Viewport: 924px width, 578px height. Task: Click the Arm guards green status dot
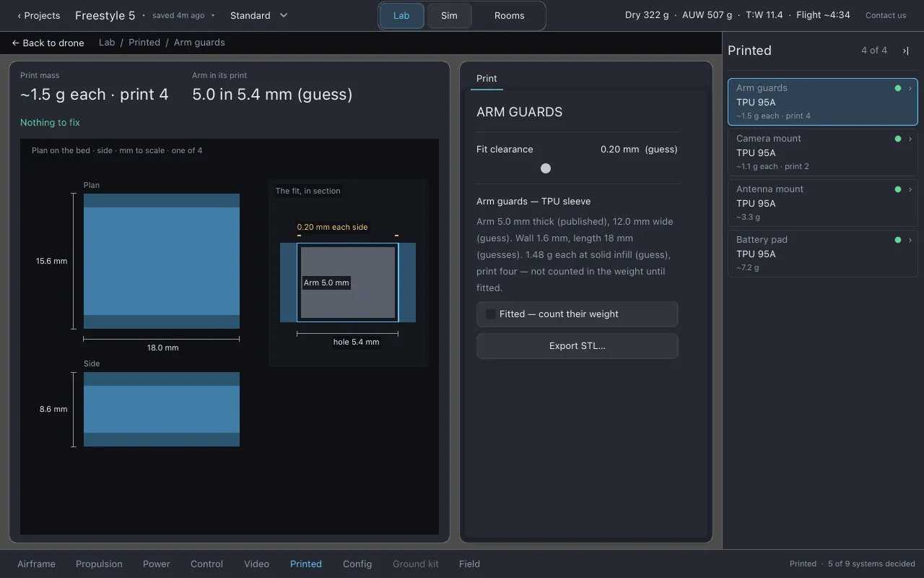[898, 88]
